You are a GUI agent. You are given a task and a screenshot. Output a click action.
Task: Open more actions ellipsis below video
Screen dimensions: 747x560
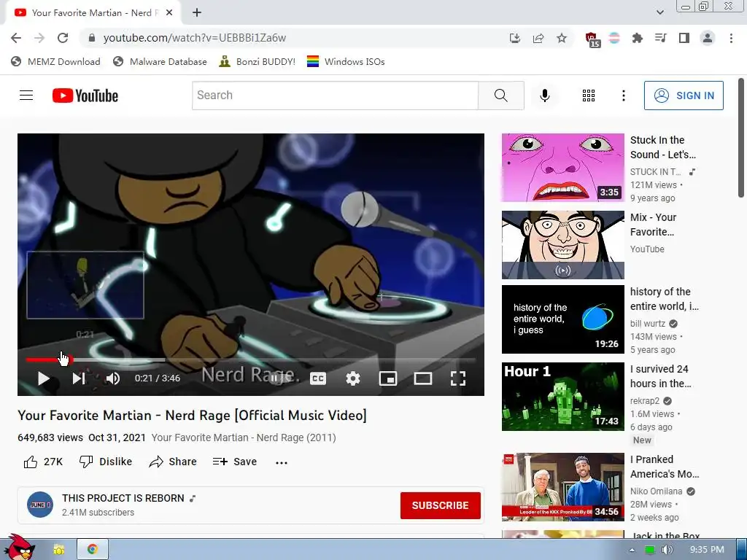pos(282,462)
